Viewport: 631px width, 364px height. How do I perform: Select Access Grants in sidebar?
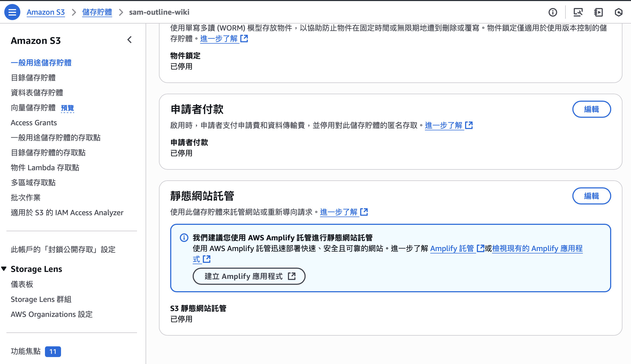coord(34,123)
